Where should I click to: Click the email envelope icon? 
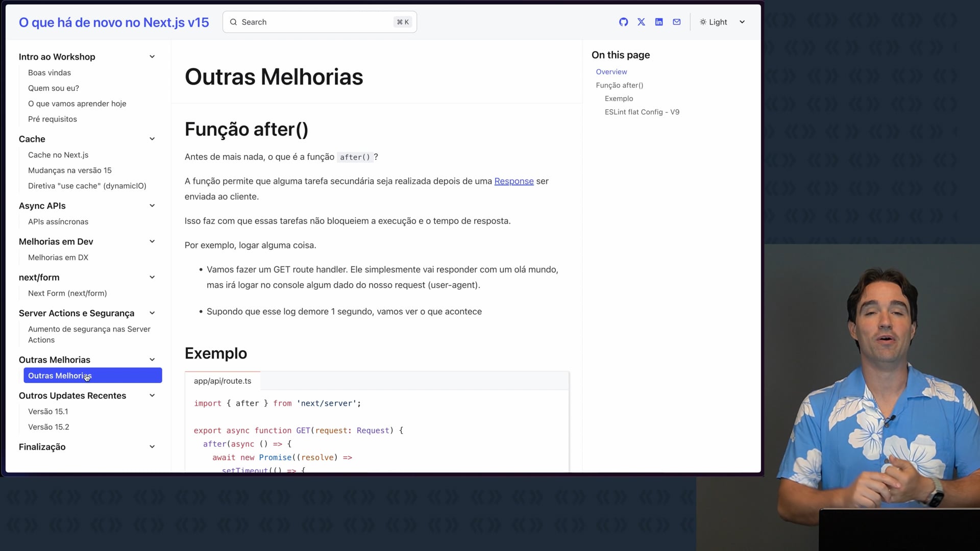coord(677,22)
